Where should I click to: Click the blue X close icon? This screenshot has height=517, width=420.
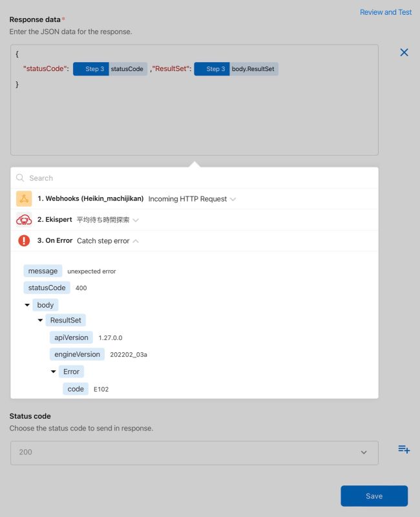[404, 52]
